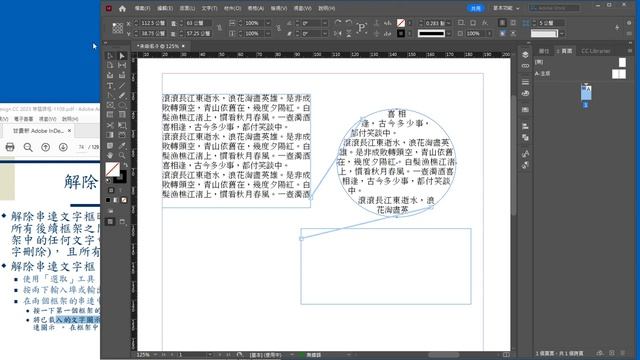Select the Eyedropper tool
The height and width of the screenshot is (360, 640).
(x=122, y=145)
